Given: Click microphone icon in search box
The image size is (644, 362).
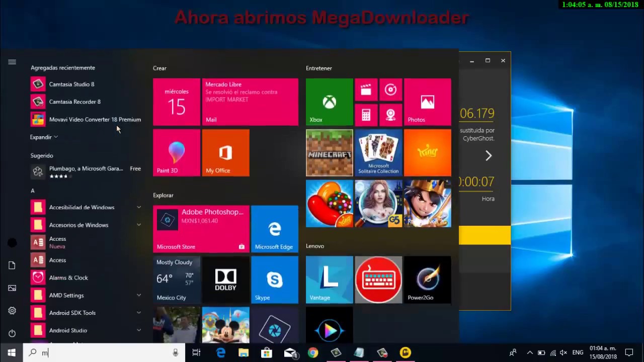Looking at the screenshot, I should click(175, 353).
